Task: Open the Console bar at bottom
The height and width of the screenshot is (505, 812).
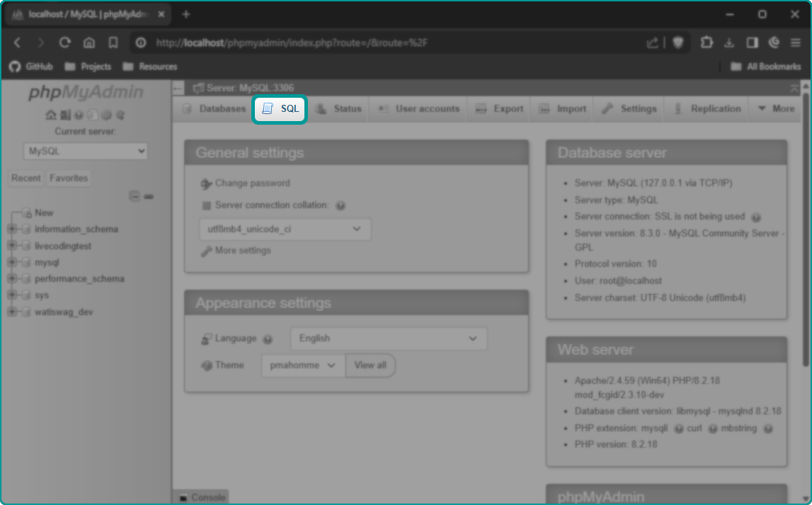Action: 202,497
